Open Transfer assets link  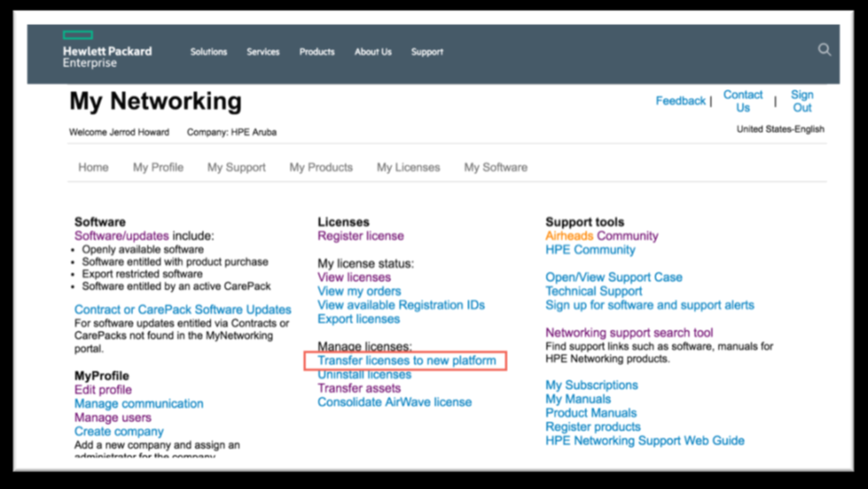pos(359,388)
